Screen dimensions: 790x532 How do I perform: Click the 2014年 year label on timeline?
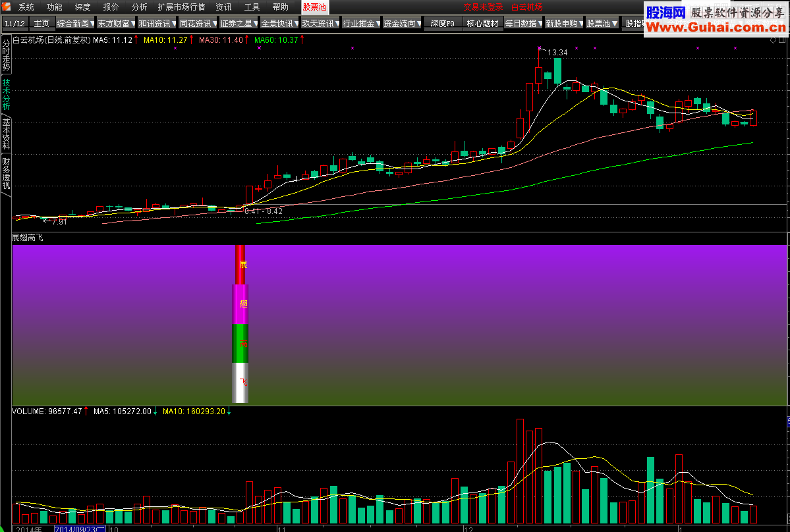pyautogui.click(x=29, y=529)
